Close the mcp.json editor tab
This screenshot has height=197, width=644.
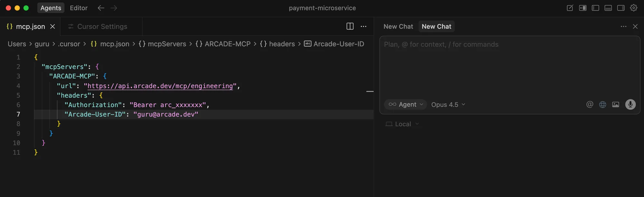(52, 26)
